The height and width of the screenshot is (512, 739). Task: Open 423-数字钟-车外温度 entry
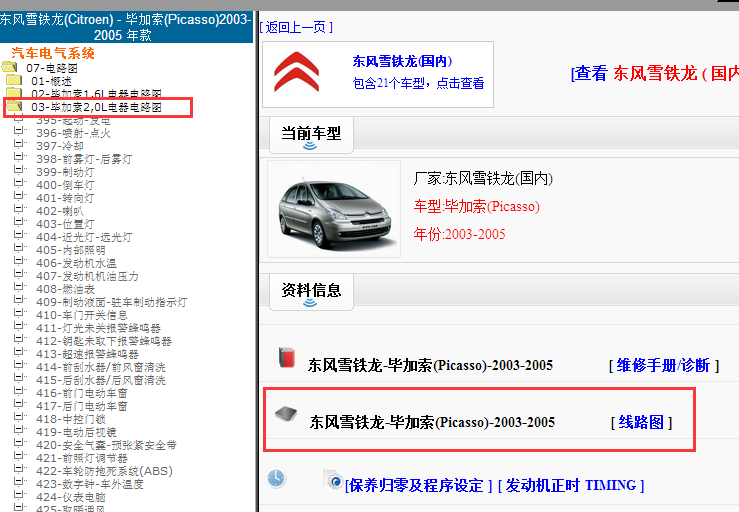coord(90,484)
